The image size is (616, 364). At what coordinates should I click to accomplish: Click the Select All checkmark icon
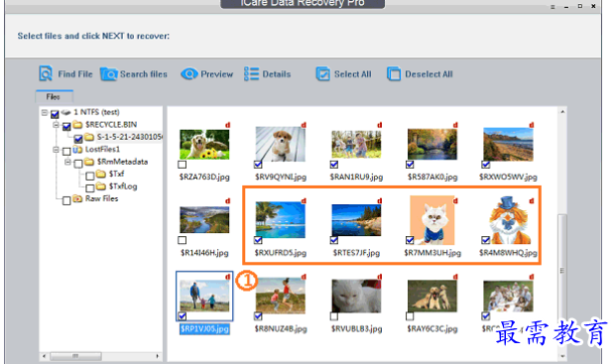(x=323, y=73)
